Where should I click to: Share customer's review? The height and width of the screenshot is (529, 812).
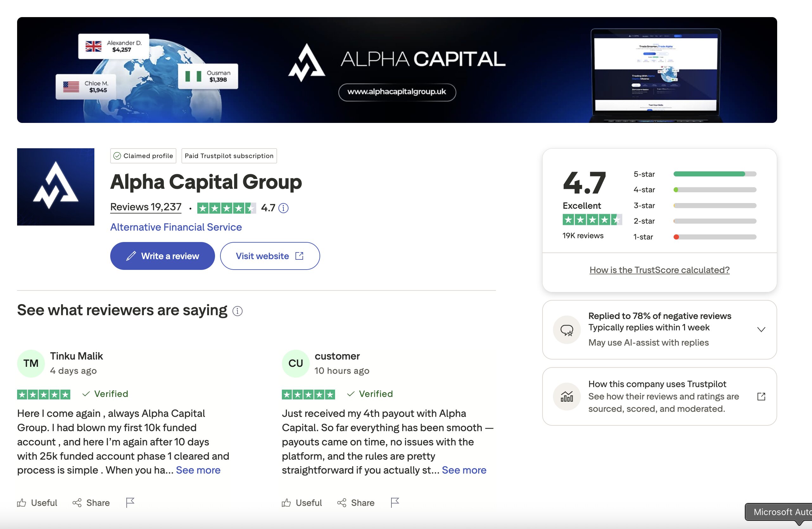coord(356,503)
